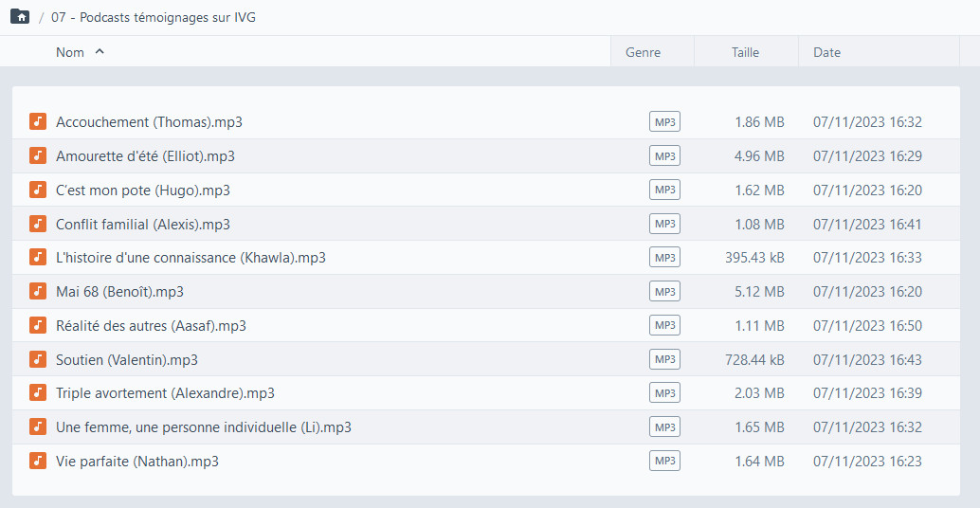Click the music icon for Réalité des autres (Aasaf).mp3
This screenshot has height=508, width=980.
coord(38,325)
